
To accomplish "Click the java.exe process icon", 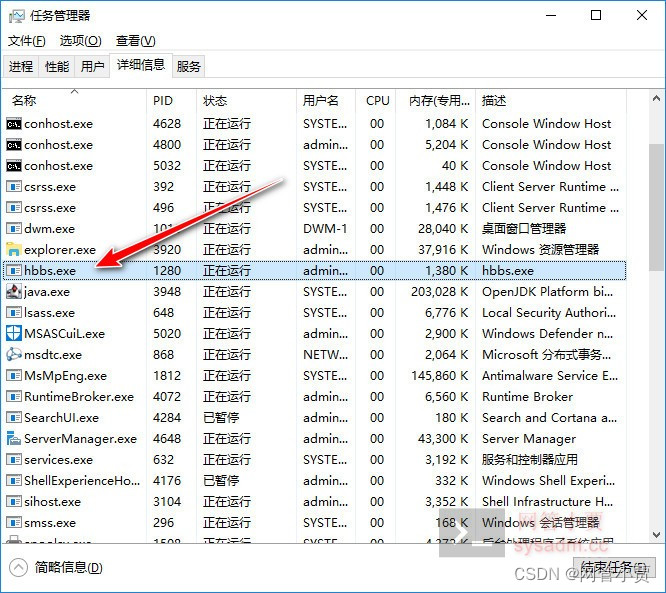I will (x=14, y=292).
